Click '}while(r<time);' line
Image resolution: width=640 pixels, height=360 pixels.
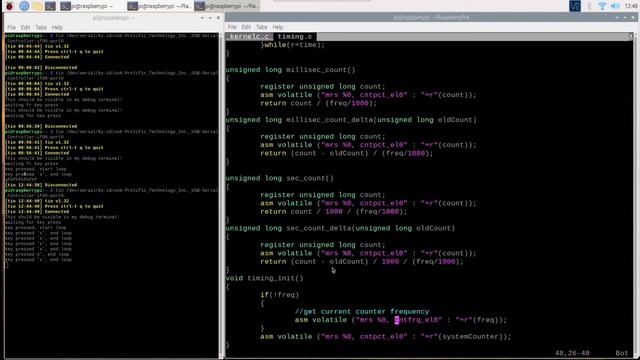pyautogui.click(x=293, y=45)
